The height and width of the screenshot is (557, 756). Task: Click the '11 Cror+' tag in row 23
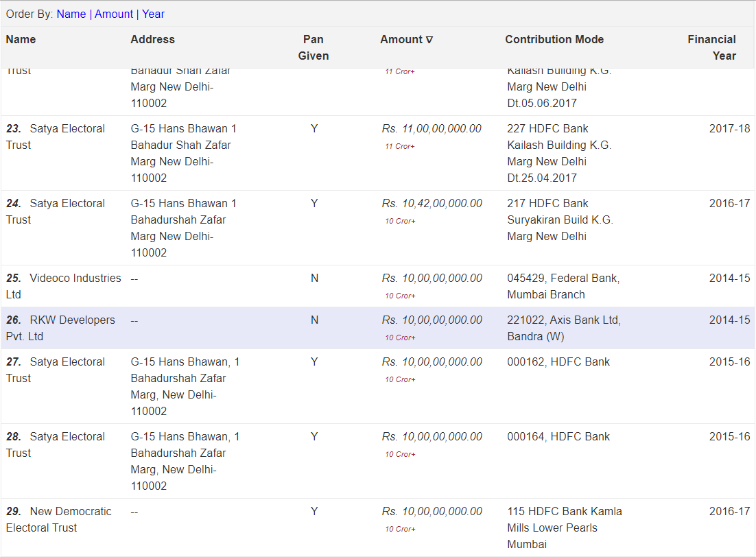tap(400, 146)
